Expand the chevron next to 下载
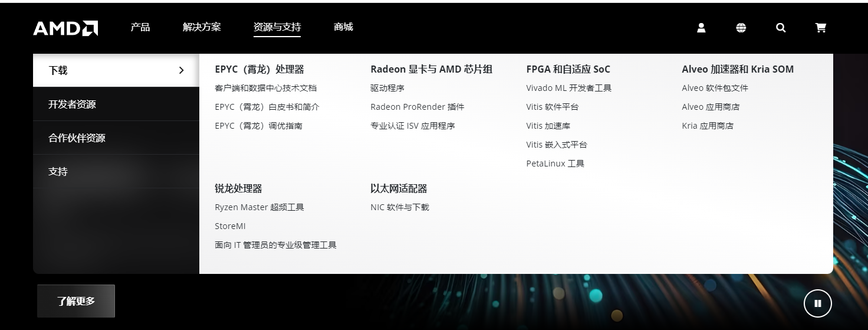868x330 pixels. pos(181,70)
